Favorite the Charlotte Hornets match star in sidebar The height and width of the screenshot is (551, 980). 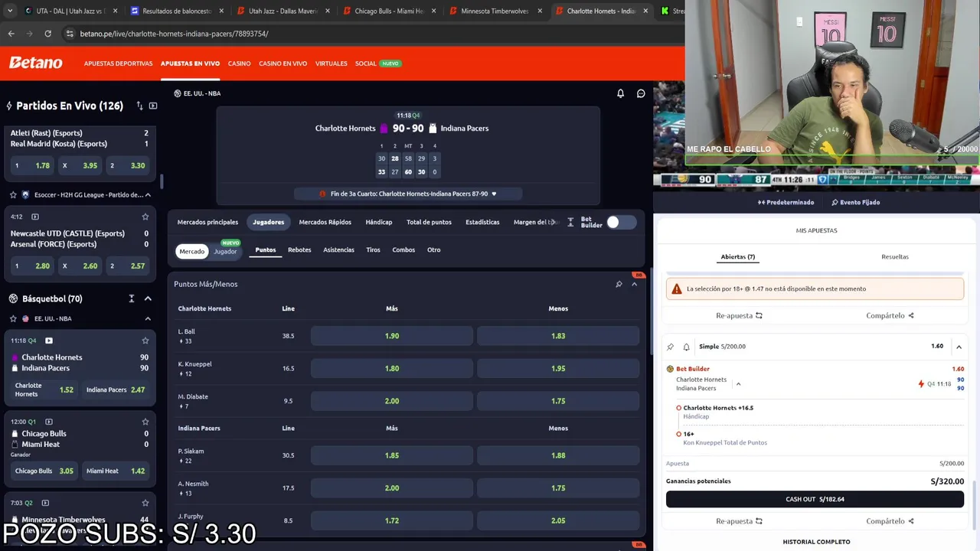[145, 341]
